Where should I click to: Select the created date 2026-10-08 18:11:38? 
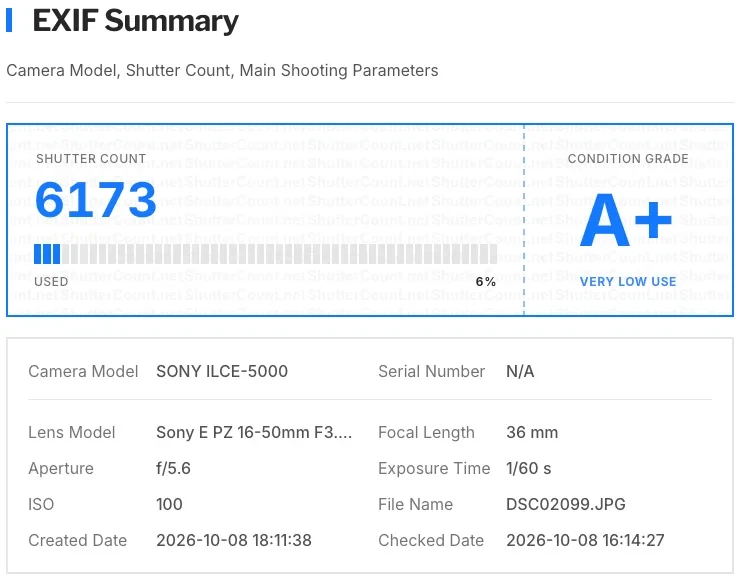coord(234,540)
